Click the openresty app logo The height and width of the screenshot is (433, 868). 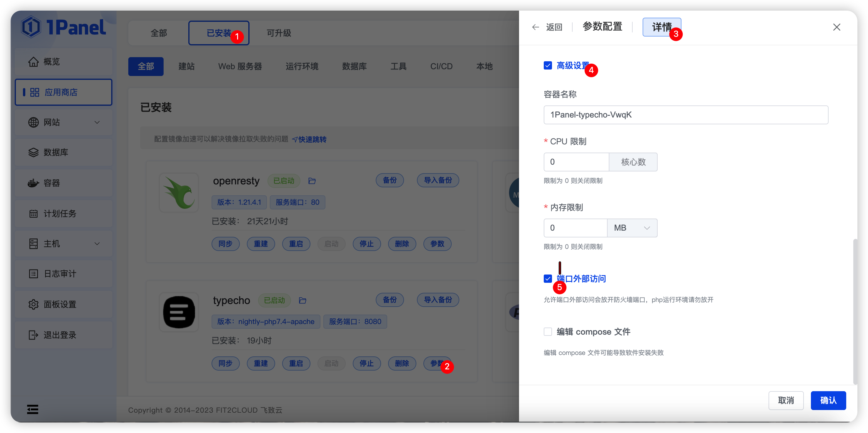(x=179, y=193)
